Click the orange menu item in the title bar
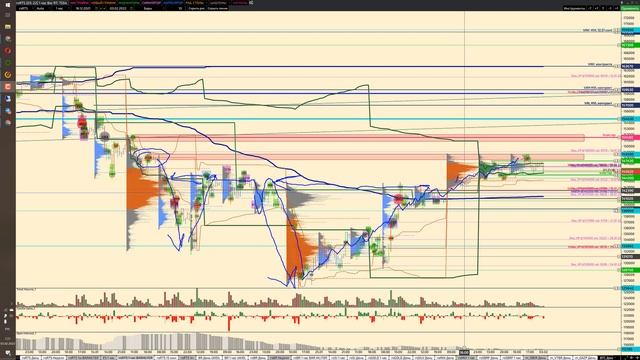Image resolution: width=640 pixels, height=360 pixels. point(103,3)
